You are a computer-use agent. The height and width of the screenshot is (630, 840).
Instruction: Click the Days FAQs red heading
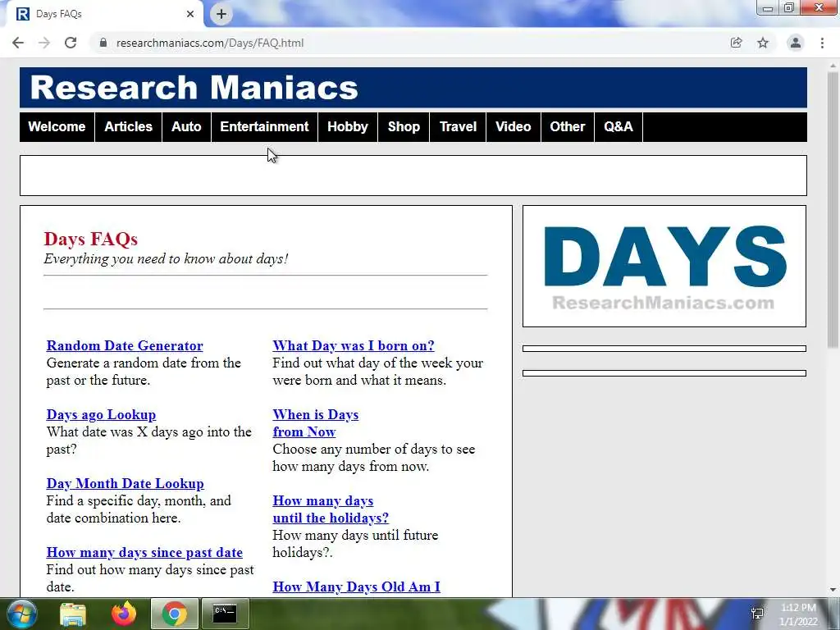[x=90, y=239]
